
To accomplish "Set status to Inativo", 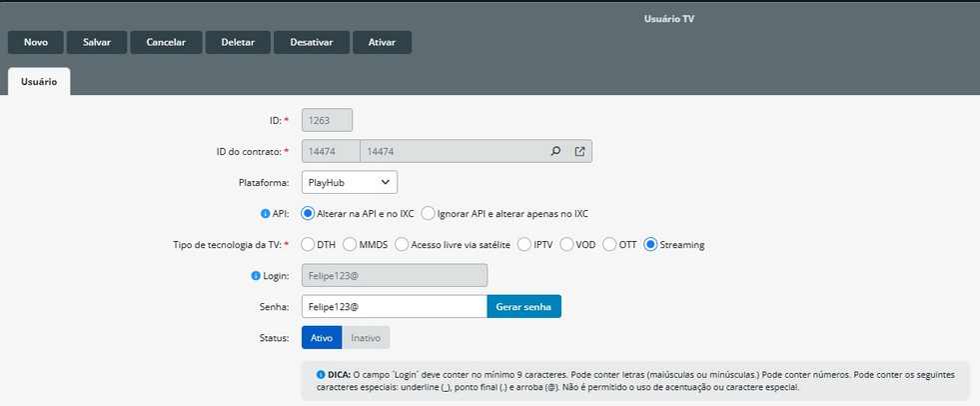I will pyautogui.click(x=366, y=337).
